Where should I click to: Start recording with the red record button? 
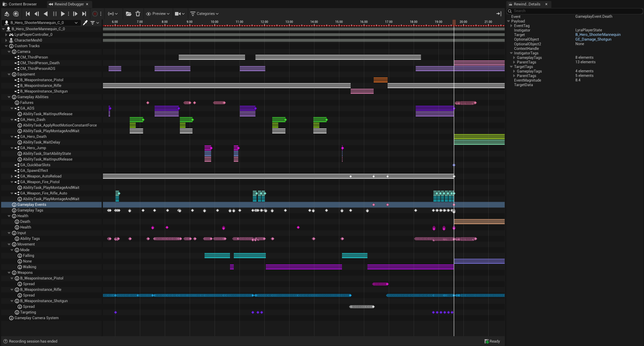pos(95,13)
